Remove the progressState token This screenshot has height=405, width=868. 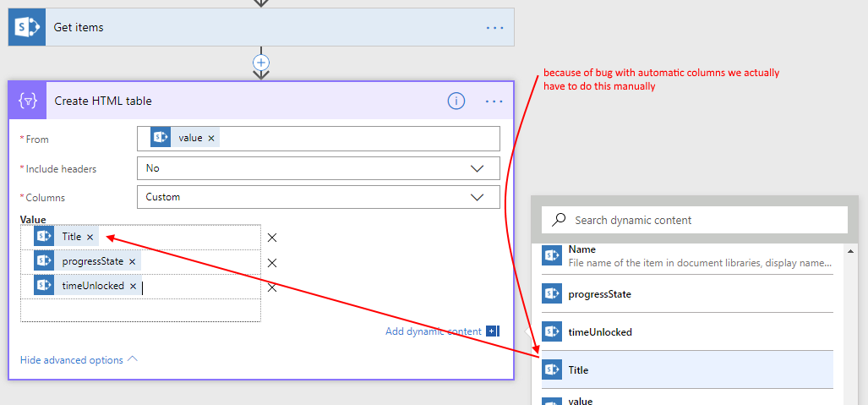click(132, 262)
